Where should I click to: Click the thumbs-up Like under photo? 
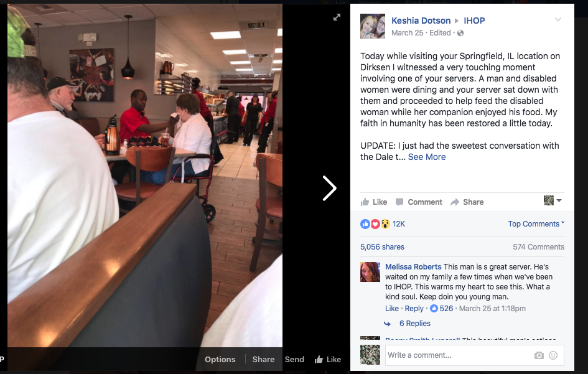click(x=328, y=359)
